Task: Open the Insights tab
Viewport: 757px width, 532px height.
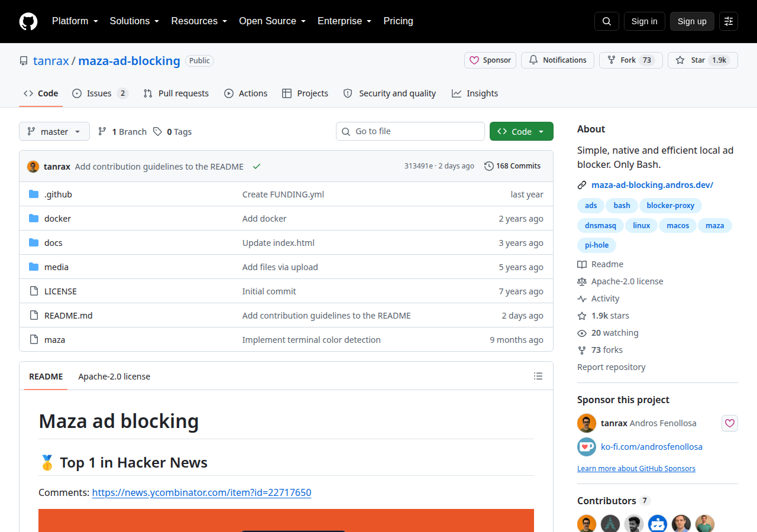Action: pyautogui.click(x=475, y=93)
